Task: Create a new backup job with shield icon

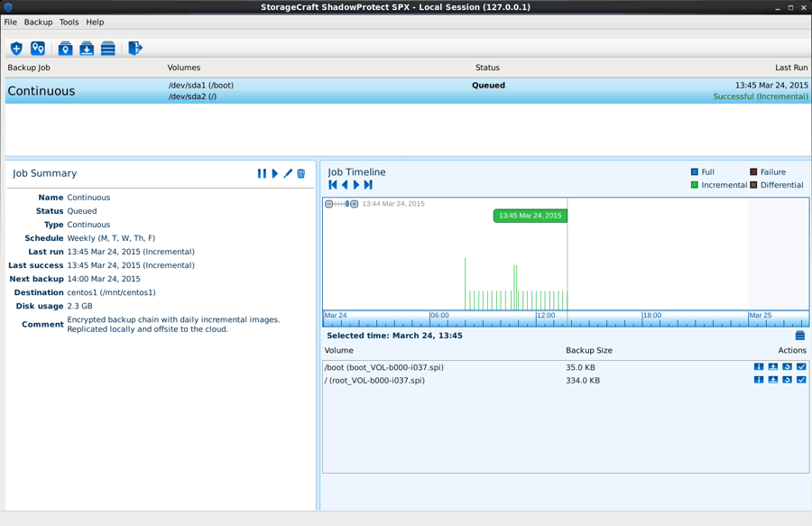Action: (x=15, y=48)
